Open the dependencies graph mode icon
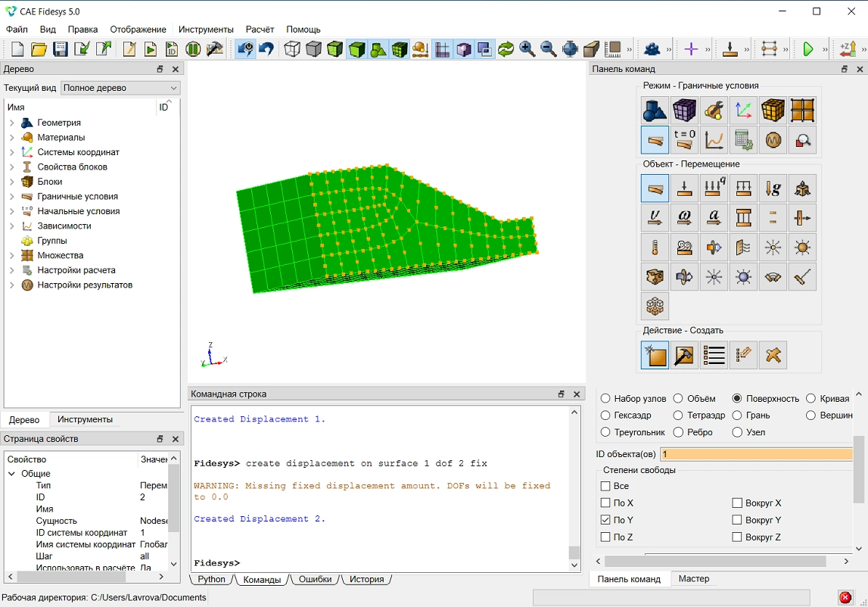The height and width of the screenshot is (607, 868). pyautogui.click(x=714, y=139)
